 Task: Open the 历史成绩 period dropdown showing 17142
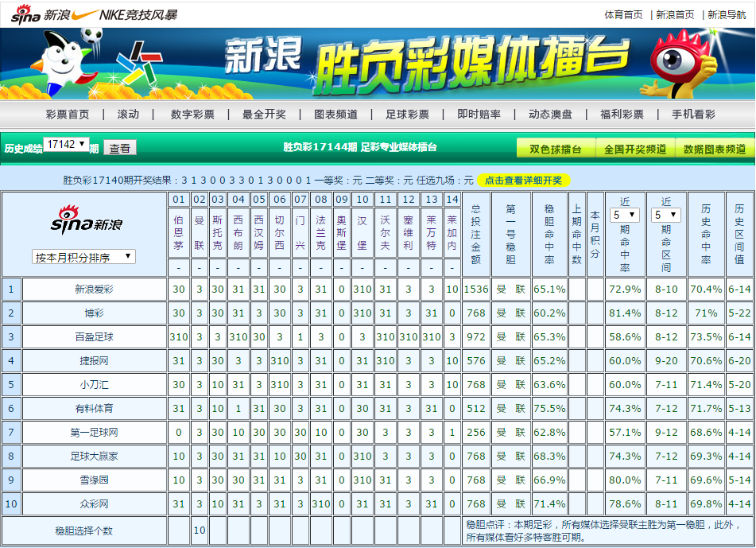(x=66, y=144)
